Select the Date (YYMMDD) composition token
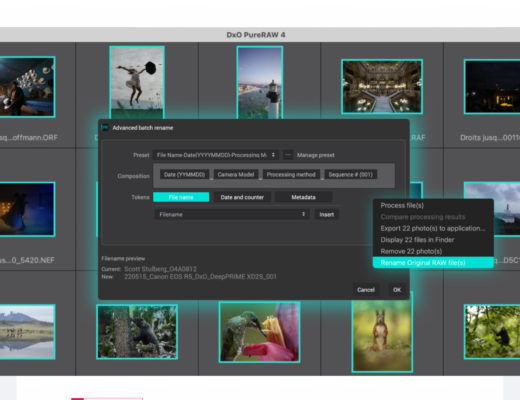 click(184, 174)
